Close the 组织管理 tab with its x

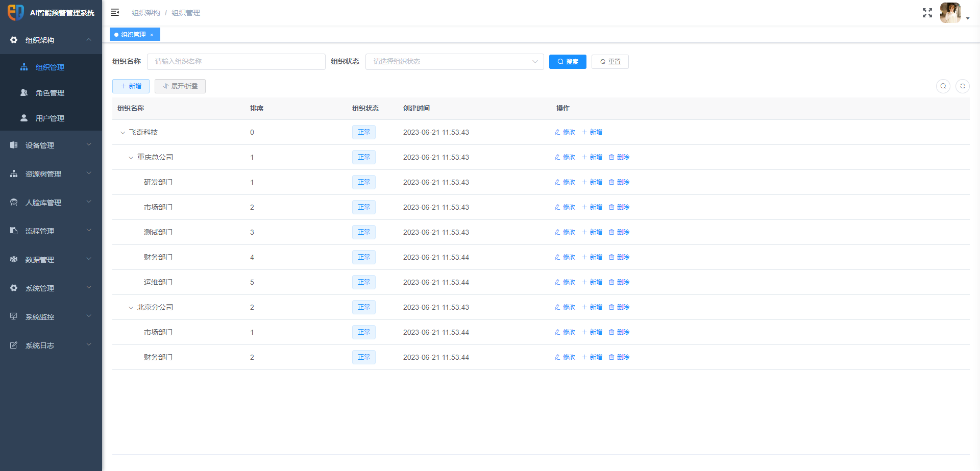point(152,35)
